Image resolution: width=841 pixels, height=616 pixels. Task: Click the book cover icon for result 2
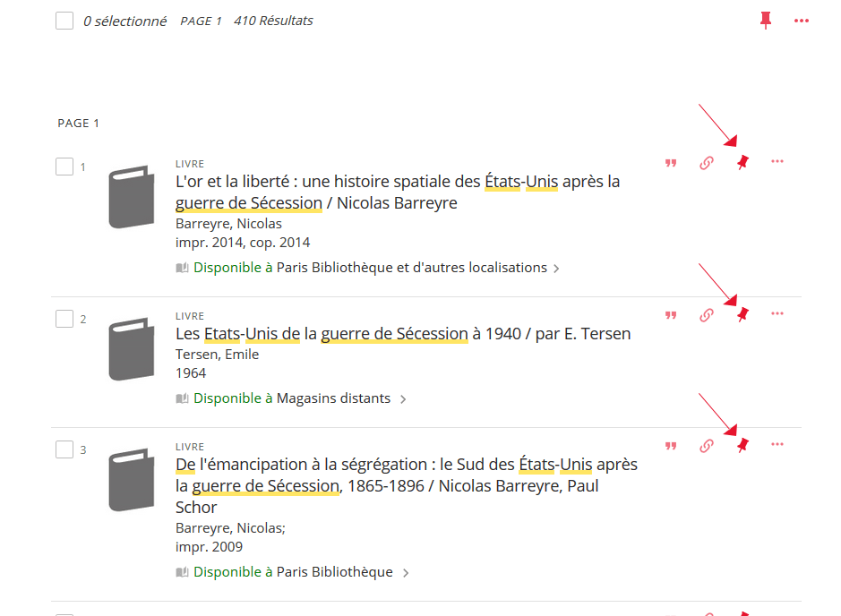click(x=132, y=349)
